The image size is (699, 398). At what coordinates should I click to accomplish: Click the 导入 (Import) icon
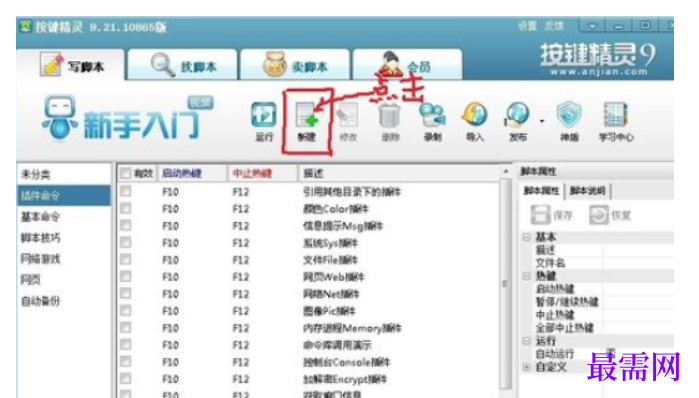pos(475,115)
